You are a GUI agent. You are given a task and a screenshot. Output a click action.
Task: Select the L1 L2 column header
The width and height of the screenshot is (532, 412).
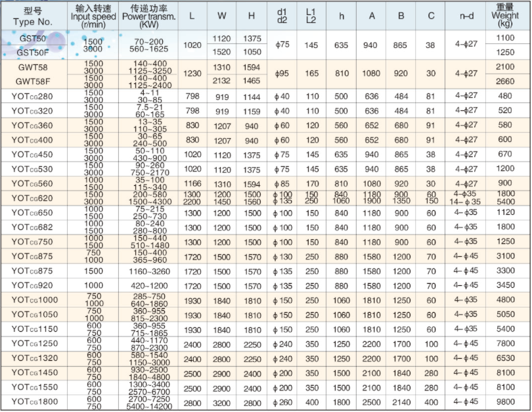pyautogui.click(x=311, y=16)
